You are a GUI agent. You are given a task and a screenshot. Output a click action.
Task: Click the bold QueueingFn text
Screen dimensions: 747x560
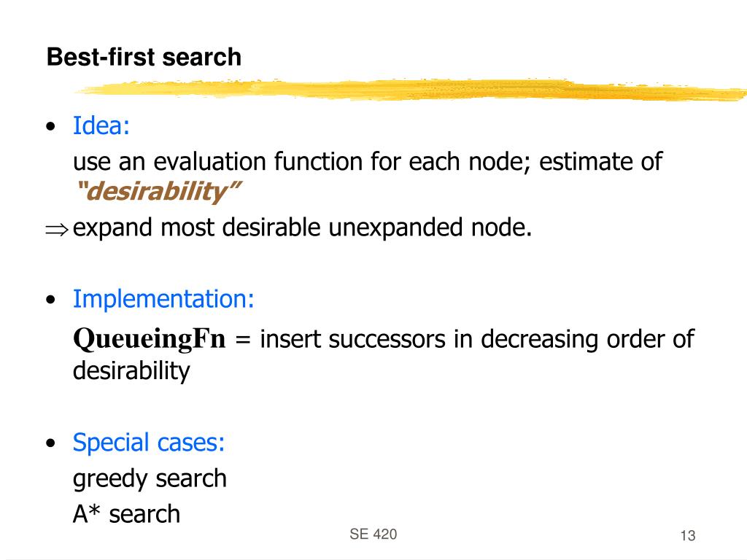(149, 340)
